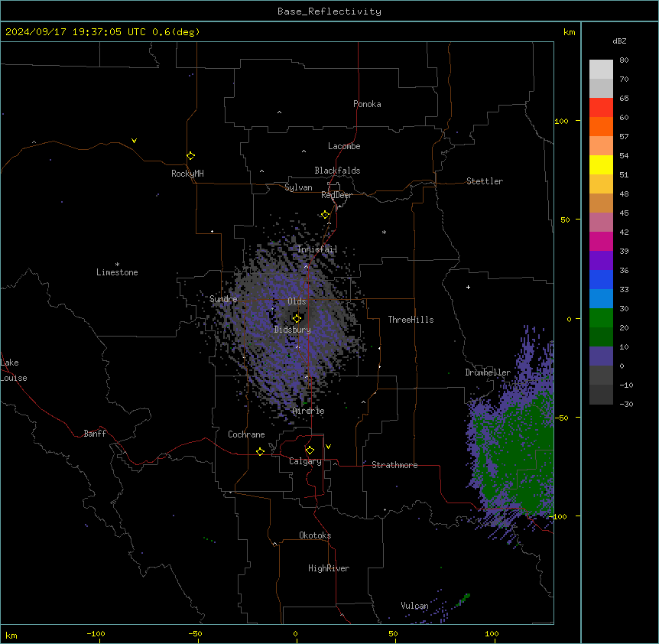The height and width of the screenshot is (644, 659).
Task: Click the Didsbury city label
Action: click(292, 330)
